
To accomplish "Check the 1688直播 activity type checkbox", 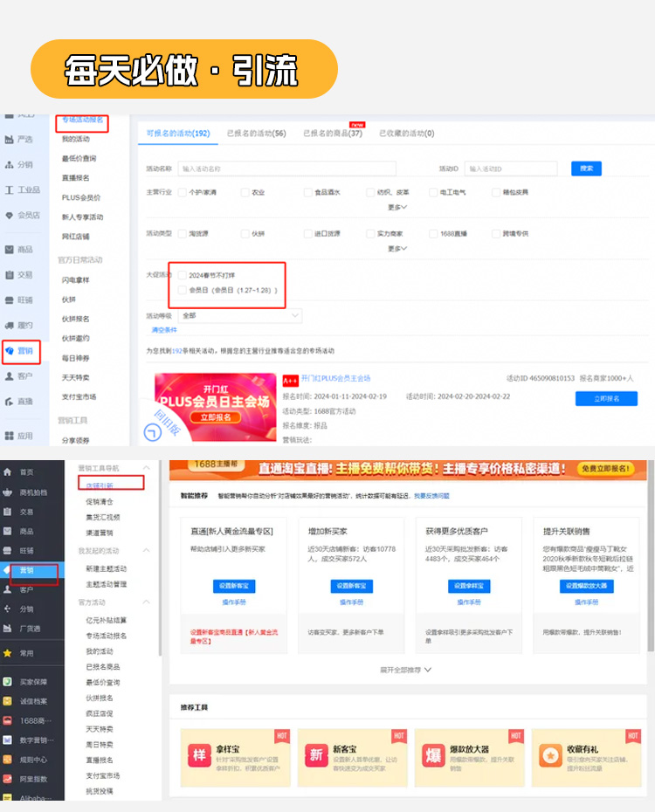I will click(433, 233).
